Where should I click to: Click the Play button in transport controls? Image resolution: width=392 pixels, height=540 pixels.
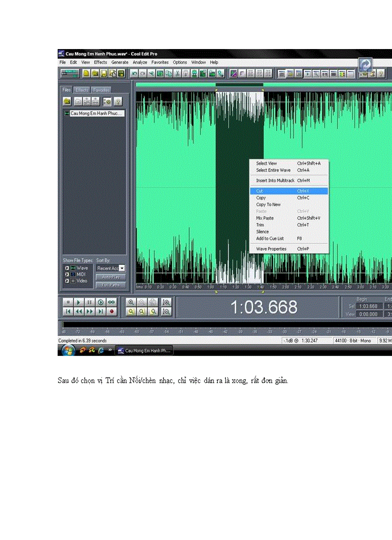[79, 302]
